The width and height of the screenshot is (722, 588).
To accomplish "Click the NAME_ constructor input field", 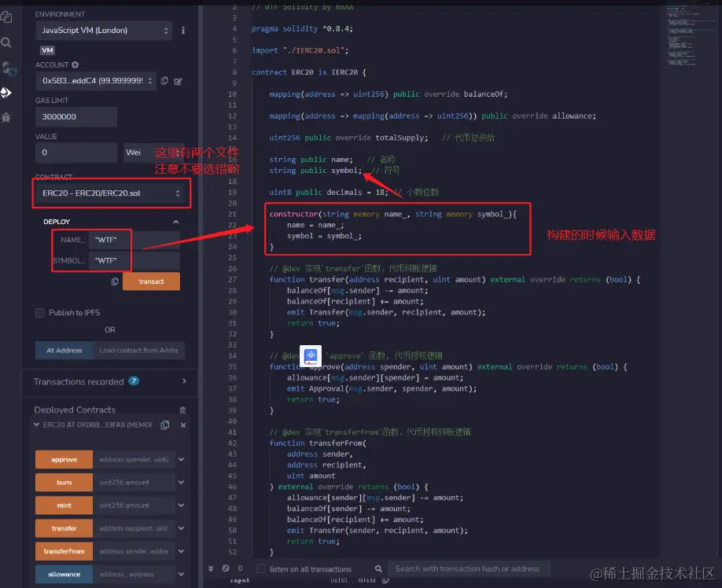I will 134,241.
